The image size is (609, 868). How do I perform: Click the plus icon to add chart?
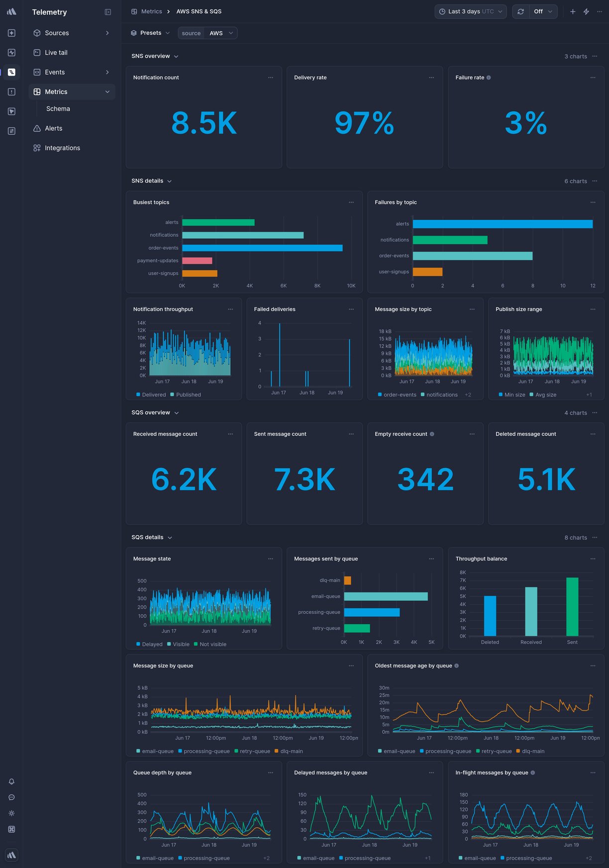pos(573,11)
